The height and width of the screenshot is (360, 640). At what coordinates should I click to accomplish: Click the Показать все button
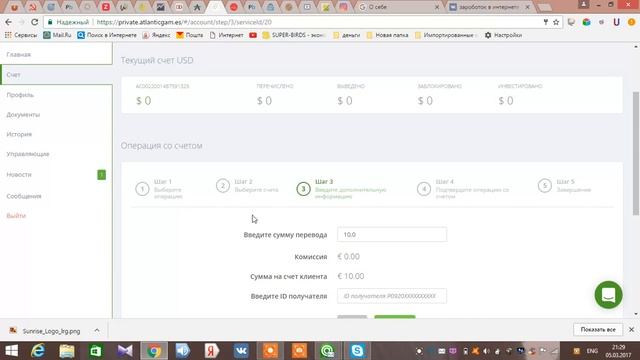point(598,329)
